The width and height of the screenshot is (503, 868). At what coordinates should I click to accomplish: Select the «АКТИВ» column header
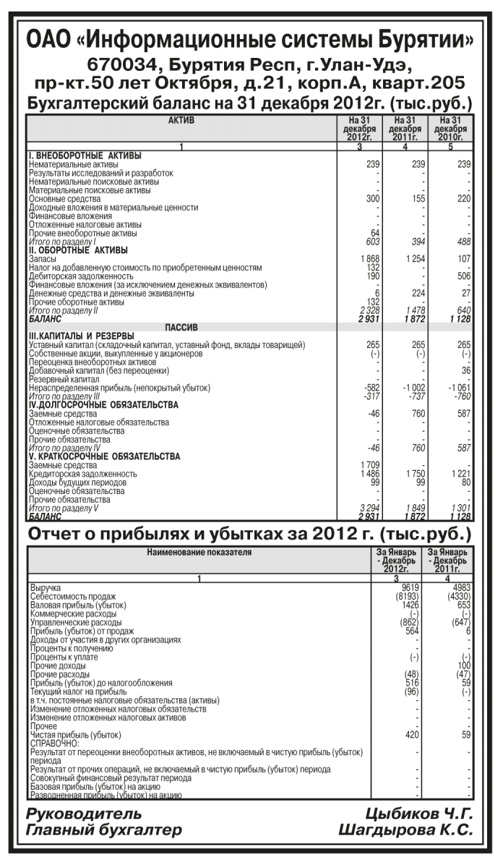pos(181,120)
